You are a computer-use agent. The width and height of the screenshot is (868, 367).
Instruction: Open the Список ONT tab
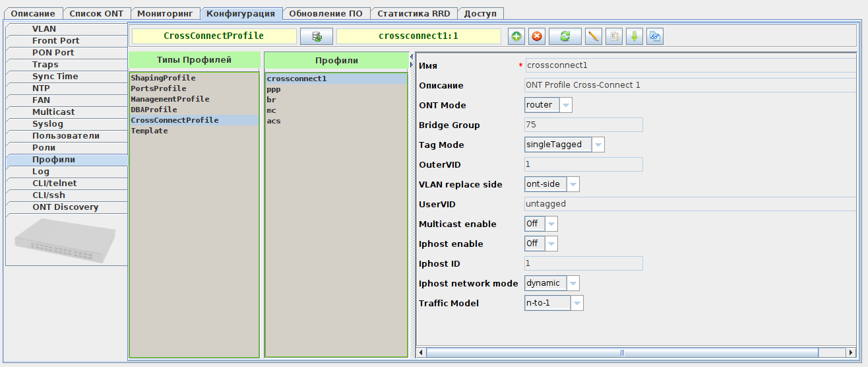click(x=96, y=13)
